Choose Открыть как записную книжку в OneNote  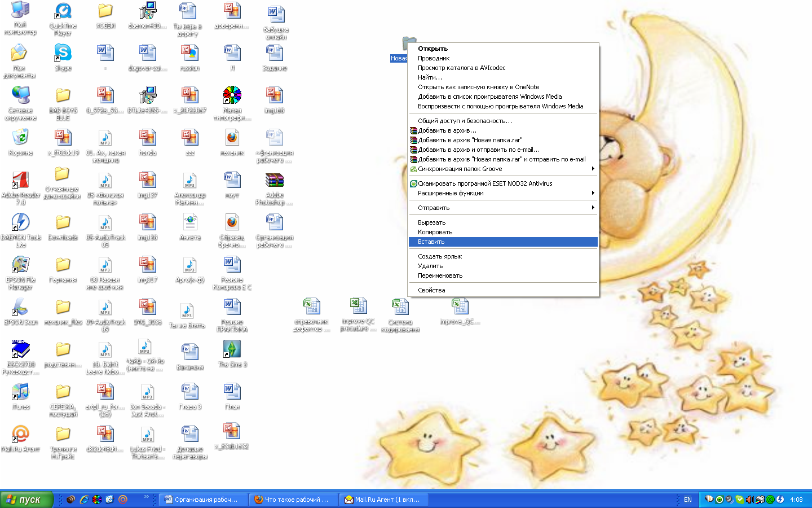pyautogui.click(x=503, y=87)
